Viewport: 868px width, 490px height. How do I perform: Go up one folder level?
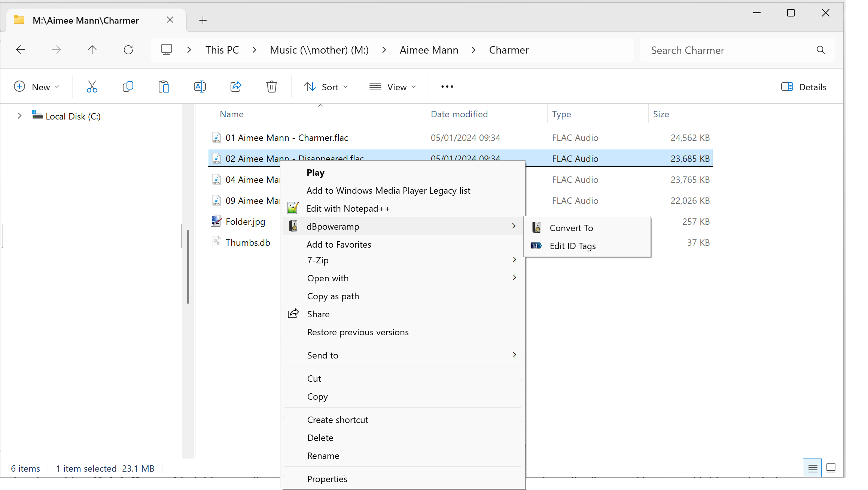click(x=92, y=50)
